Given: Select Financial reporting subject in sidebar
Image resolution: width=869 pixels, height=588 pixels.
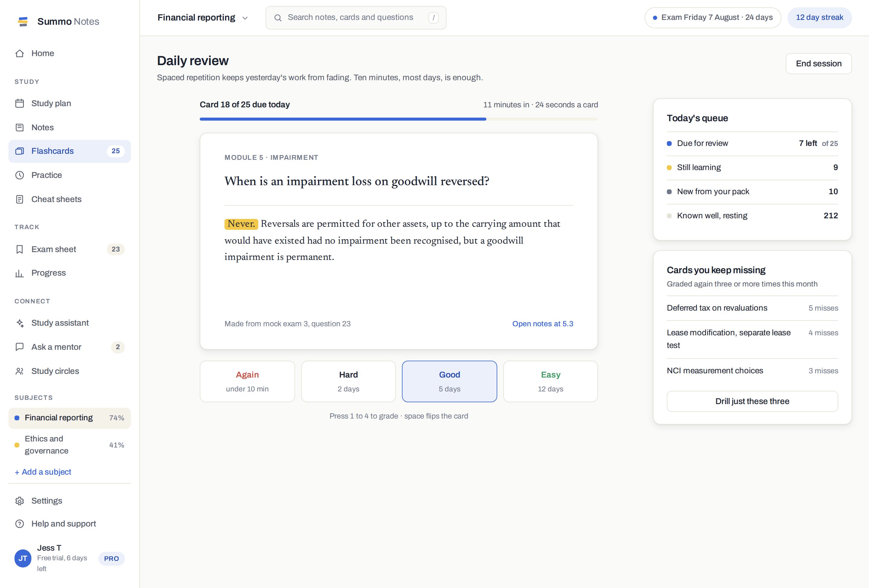Looking at the screenshot, I should pyautogui.click(x=69, y=418).
